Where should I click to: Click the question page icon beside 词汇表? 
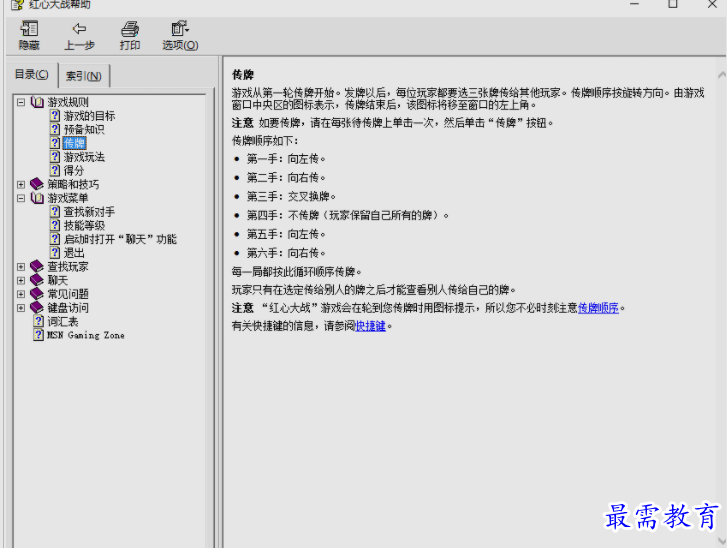point(39,321)
